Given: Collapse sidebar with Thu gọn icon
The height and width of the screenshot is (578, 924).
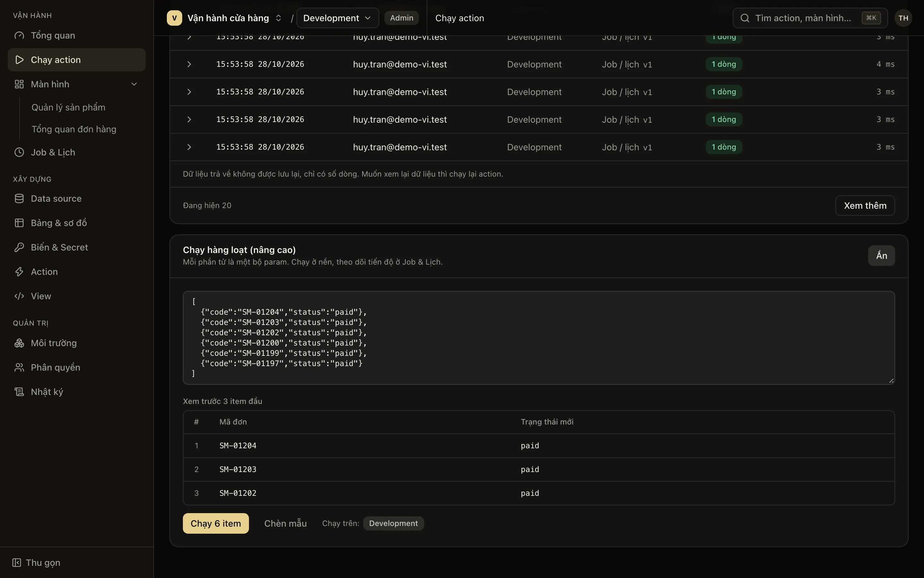Looking at the screenshot, I should (x=16, y=563).
